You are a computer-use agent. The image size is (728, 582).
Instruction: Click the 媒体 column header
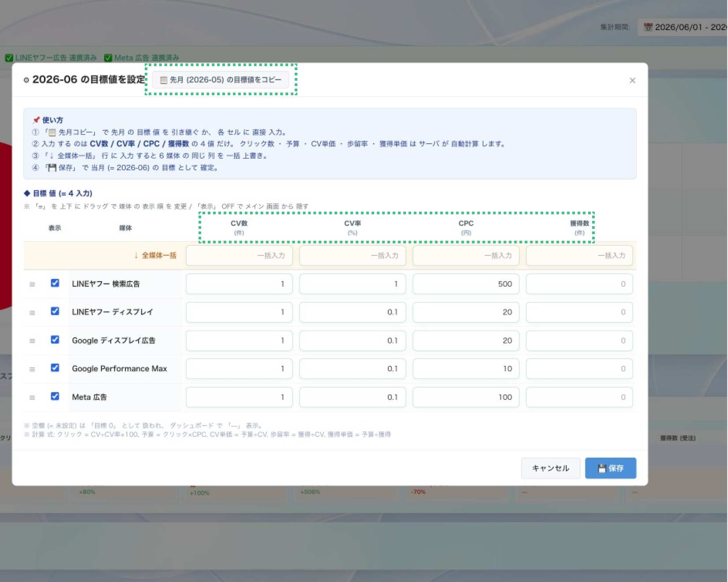click(x=126, y=228)
